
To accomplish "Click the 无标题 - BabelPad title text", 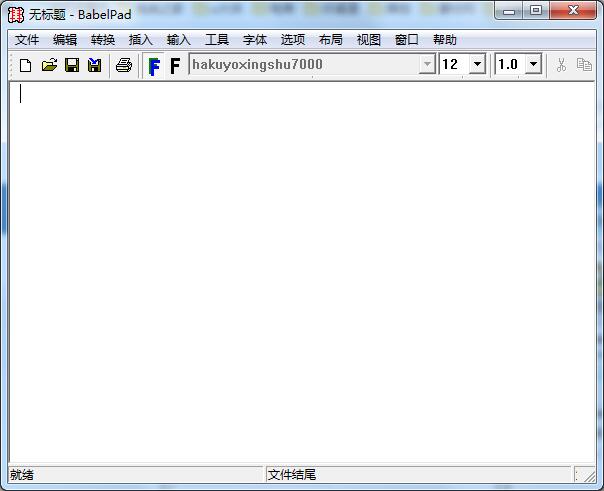I will 80,15.
